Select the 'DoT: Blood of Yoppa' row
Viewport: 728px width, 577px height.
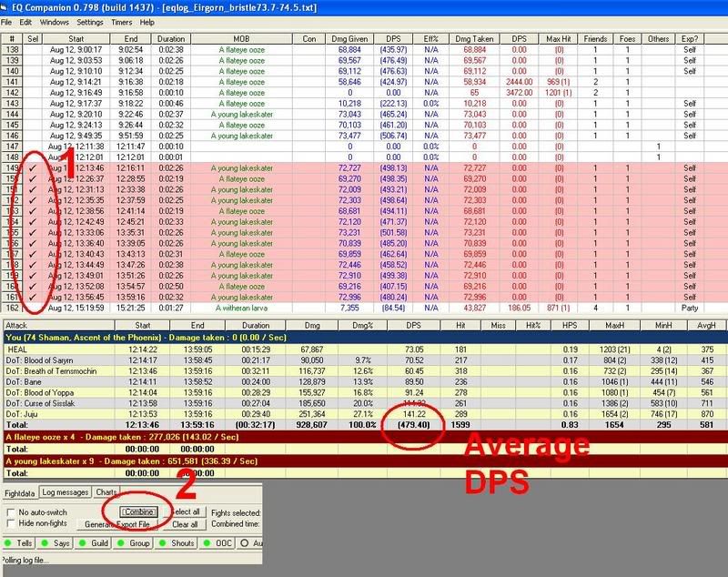[365, 392]
